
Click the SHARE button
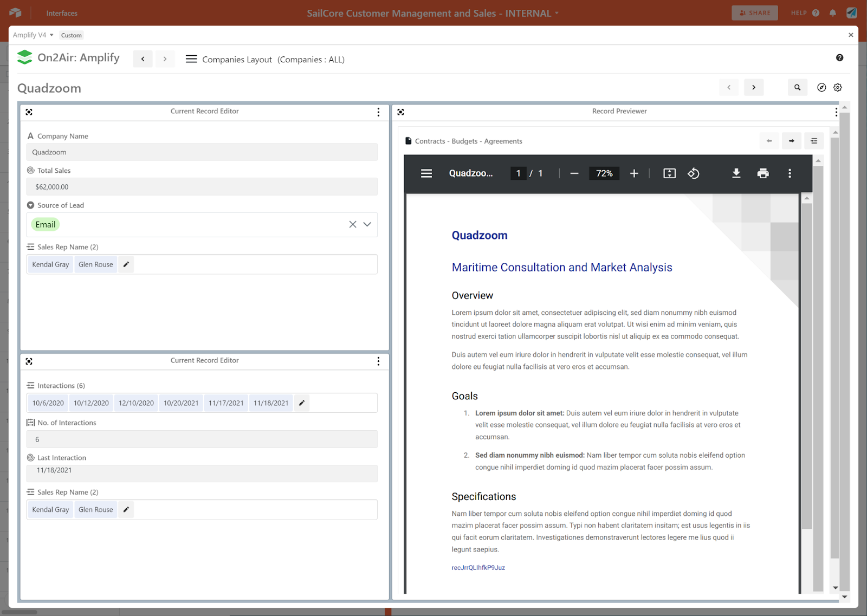click(x=754, y=13)
